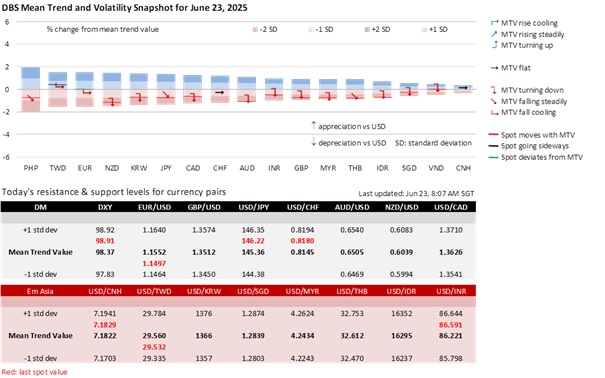
Task: Click the MTV turning up legend icon
Action: [x=494, y=45]
